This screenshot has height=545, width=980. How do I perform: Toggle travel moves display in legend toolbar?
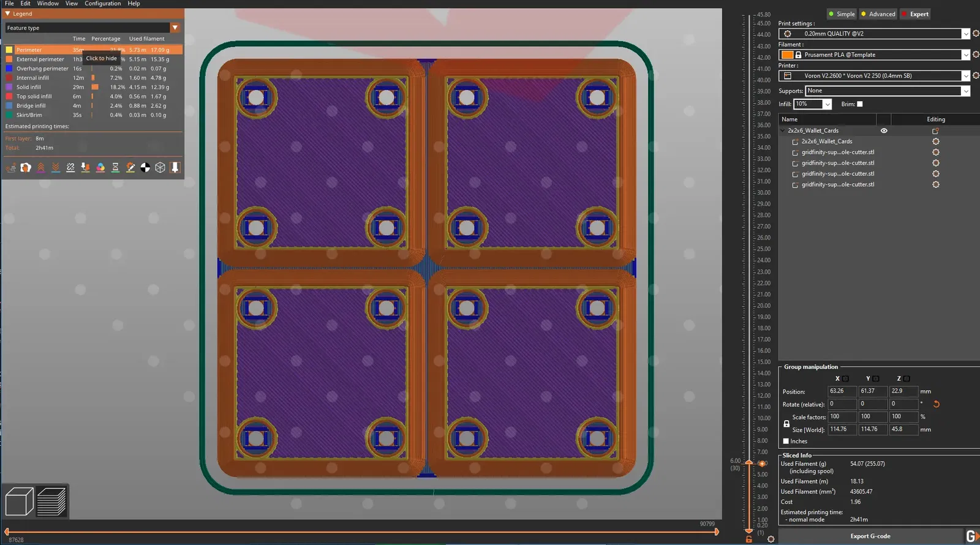(x=11, y=168)
